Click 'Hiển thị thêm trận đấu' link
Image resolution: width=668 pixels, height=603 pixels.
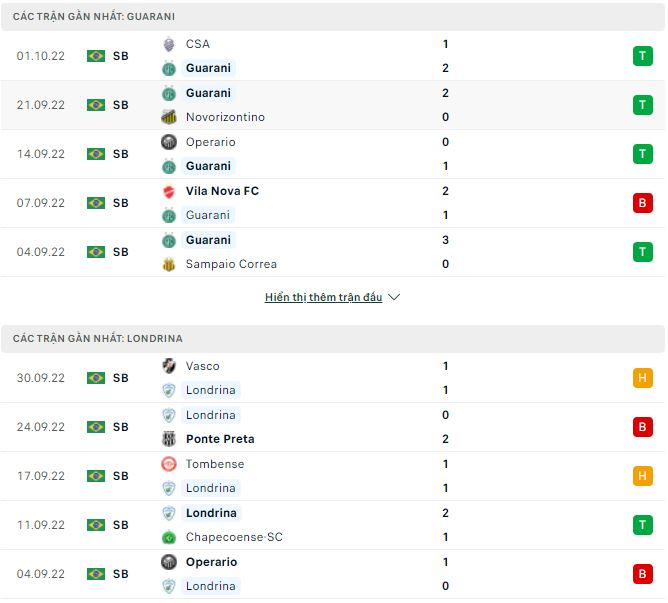[323, 297]
